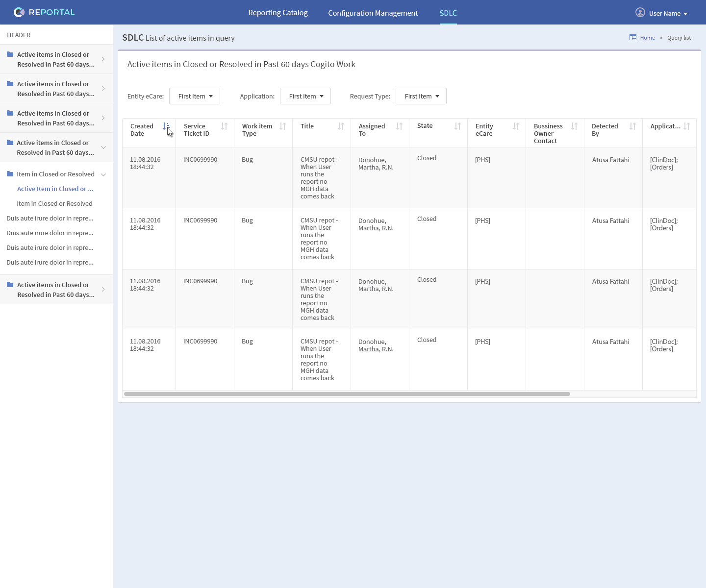Click [ClinDoc]; [Orders] in last row
This screenshot has width=706, height=588.
pos(664,345)
